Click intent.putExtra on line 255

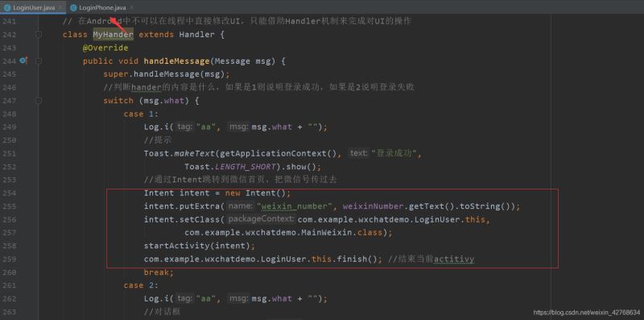coord(182,206)
